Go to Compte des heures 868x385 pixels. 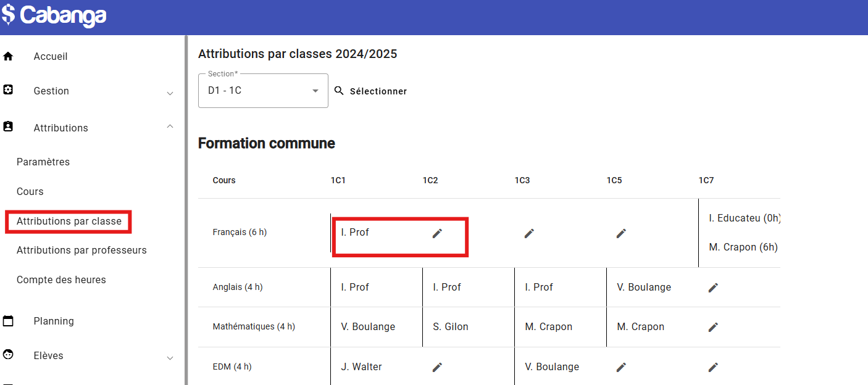pyautogui.click(x=61, y=280)
